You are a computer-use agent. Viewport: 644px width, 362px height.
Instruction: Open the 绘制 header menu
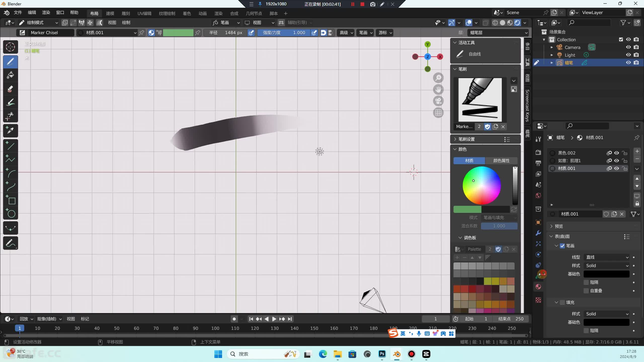tap(126, 23)
